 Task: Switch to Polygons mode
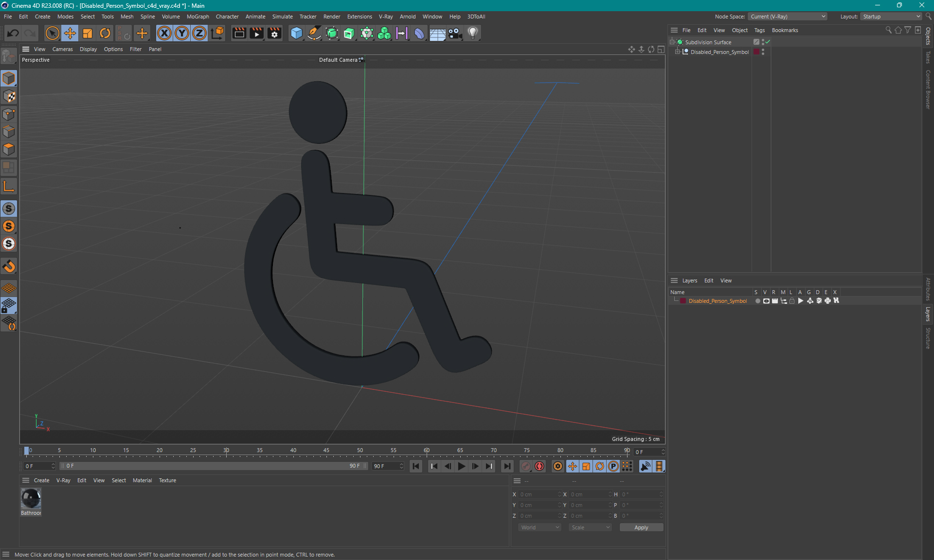pyautogui.click(x=9, y=149)
